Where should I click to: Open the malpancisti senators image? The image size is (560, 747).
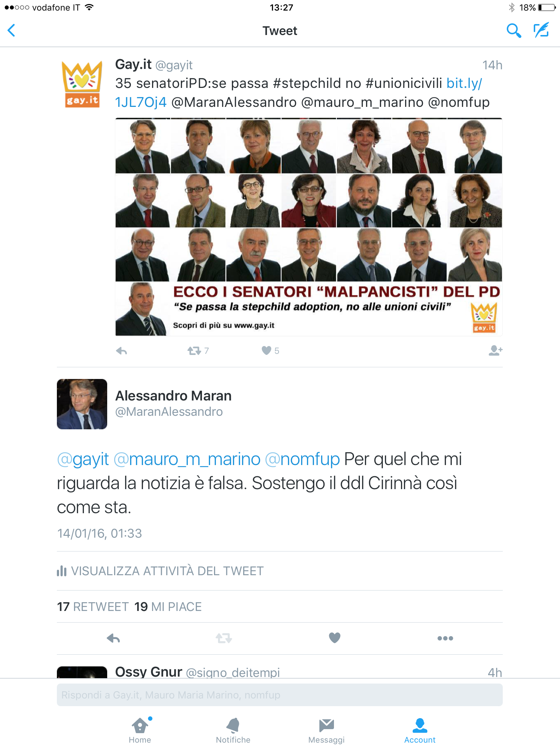pos(309,227)
